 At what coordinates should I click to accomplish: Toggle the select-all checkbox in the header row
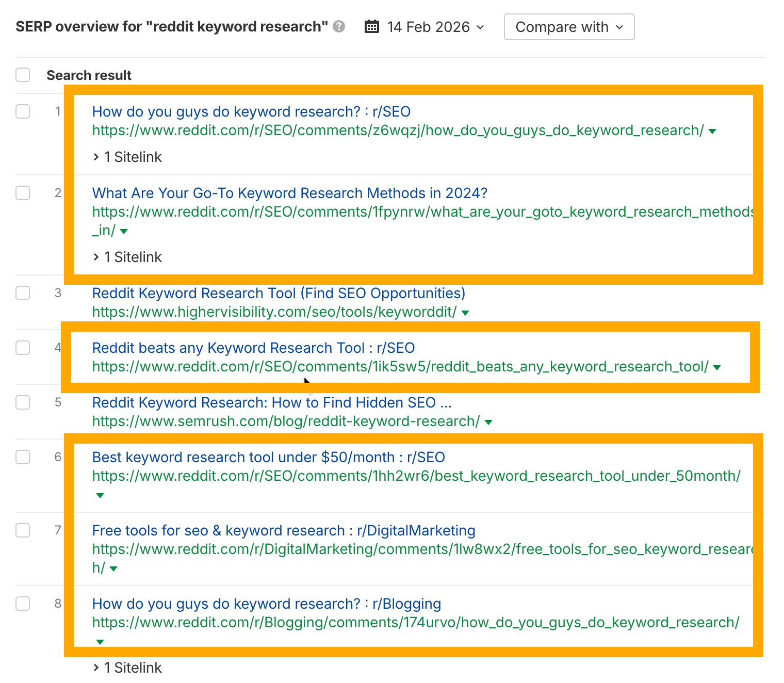pyautogui.click(x=23, y=75)
